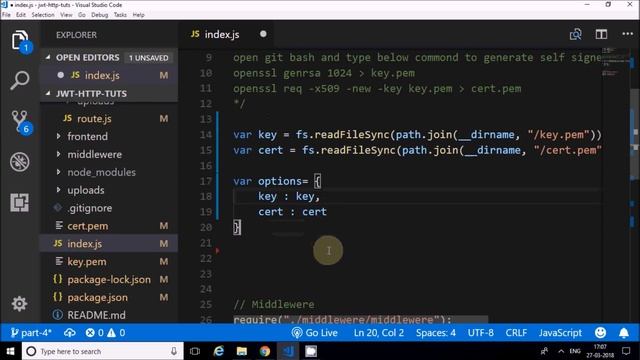This screenshot has height=360, width=640.
Task: Click the search-in-file editor action icon
Action: point(576,34)
